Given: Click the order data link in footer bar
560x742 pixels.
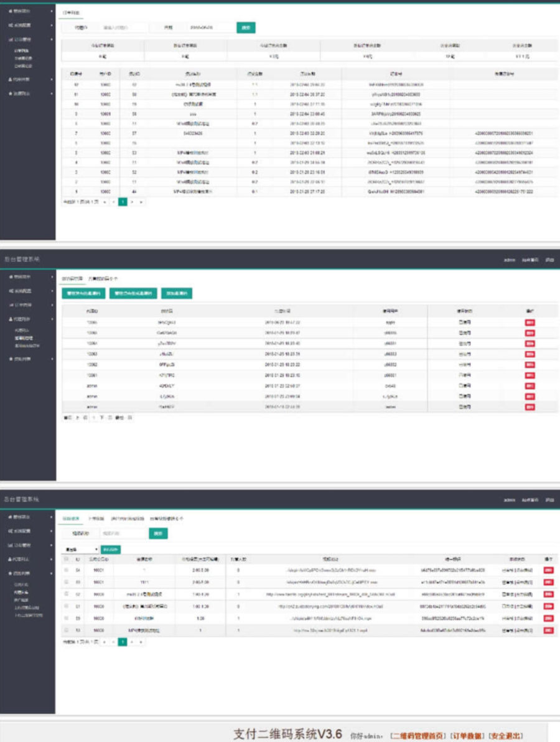Looking at the screenshot, I should click(x=467, y=736).
